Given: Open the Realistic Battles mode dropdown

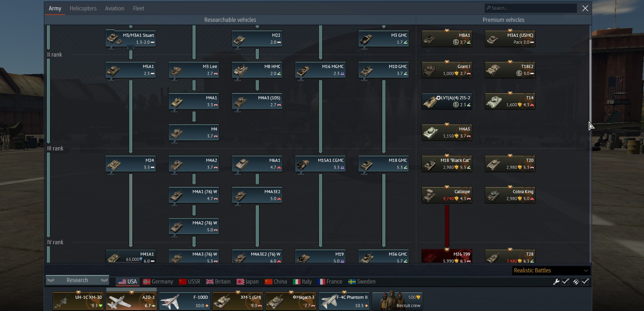Looking at the screenshot, I should pyautogui.click(x=551, y=270).
